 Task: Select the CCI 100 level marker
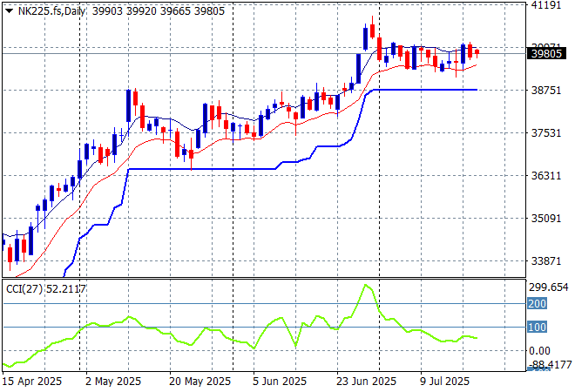click(537, 327)
